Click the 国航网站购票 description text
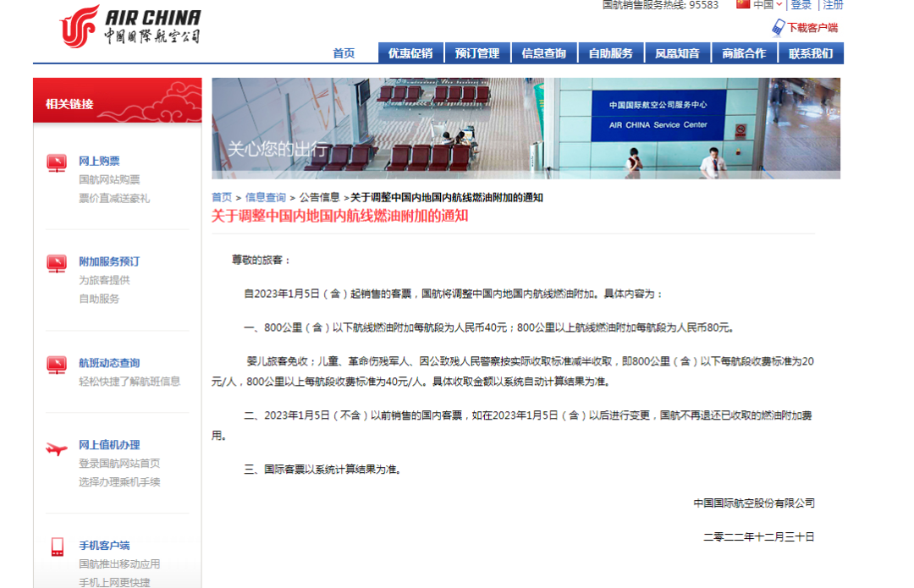Viewport: 914px width, 588px height. 109,179
